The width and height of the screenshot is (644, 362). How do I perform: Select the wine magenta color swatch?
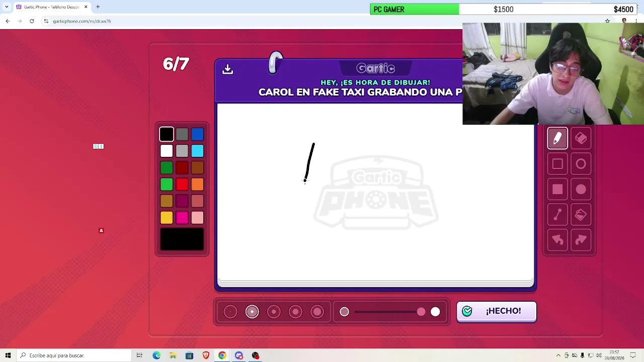(x=182, y=201)
